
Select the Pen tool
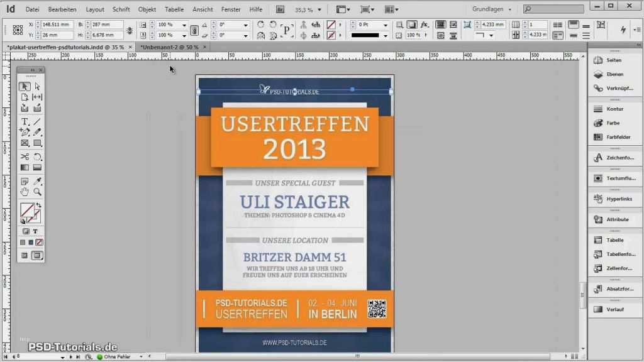(x=25, y=131)
